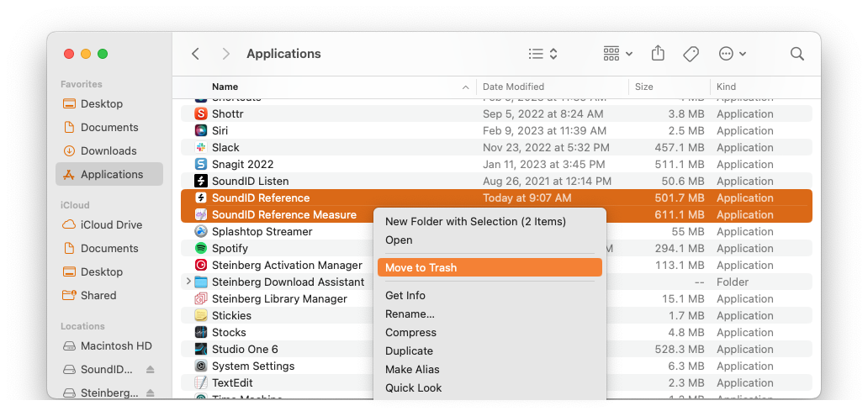Open the list view switcher
868x411 pixels.
pos(542,54)
